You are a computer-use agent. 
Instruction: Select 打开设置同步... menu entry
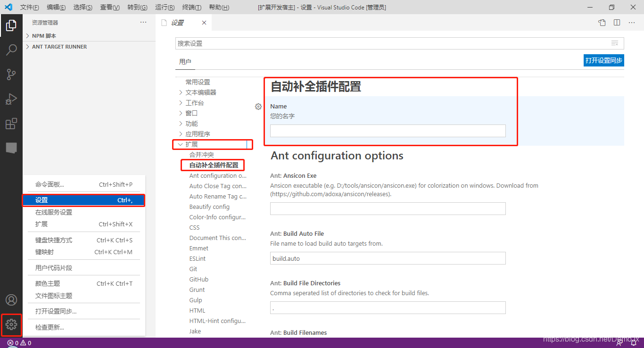84,311
